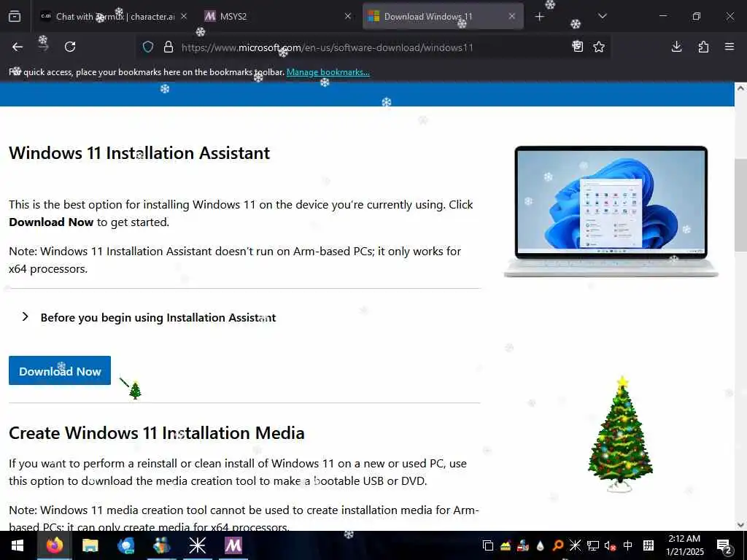The height and width of the screenshot is (560, 747).
Task: Open the notification action center
Action: click(x=724, y=545)
